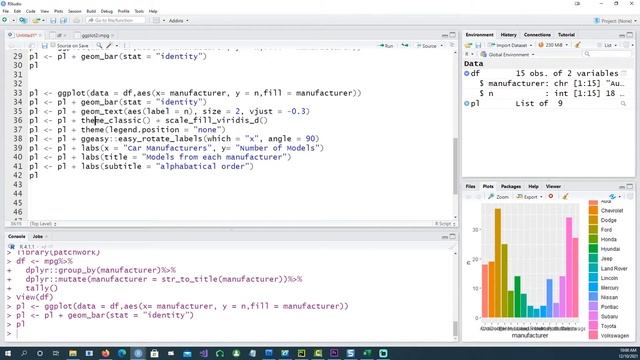This screenshot has width=640, height=360.
Task: Click the Honda legend color swatch
Action: [x=593, y=239]
